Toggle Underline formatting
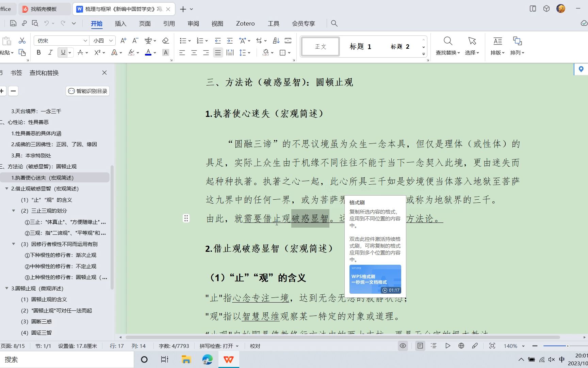Image resolution: width=588 pixels, height=368 pixels. pos(63,52)
